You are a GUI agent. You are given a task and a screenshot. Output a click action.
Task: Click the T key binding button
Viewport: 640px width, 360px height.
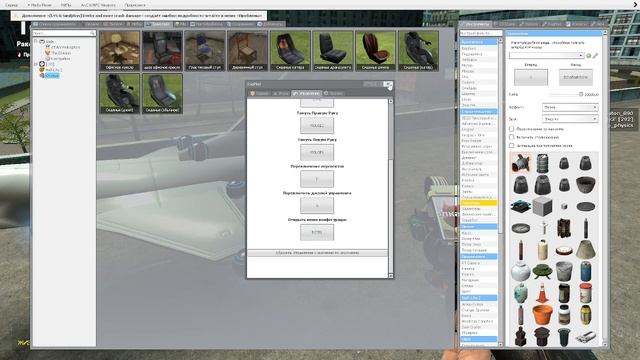317,179
